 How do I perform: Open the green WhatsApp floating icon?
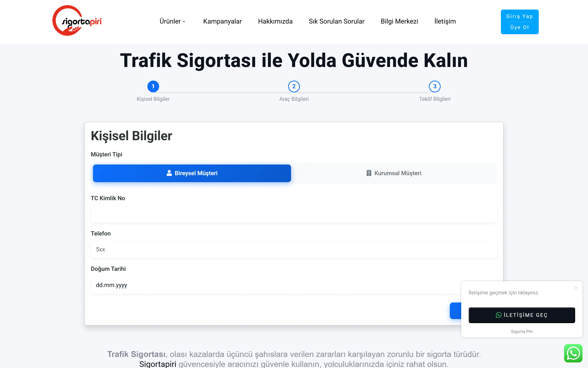[573, 353]
